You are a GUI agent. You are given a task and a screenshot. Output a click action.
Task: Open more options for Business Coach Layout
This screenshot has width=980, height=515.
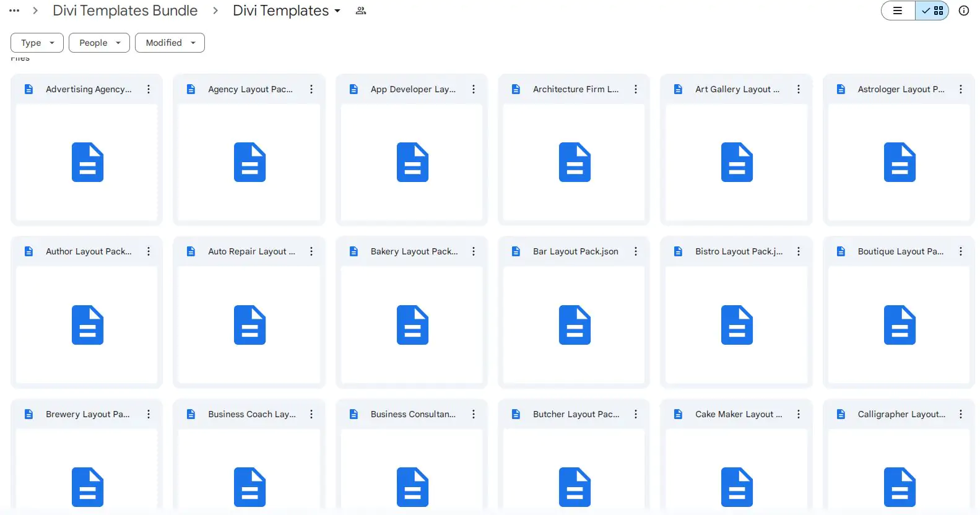pyautogui.click(x=311, y=414)
